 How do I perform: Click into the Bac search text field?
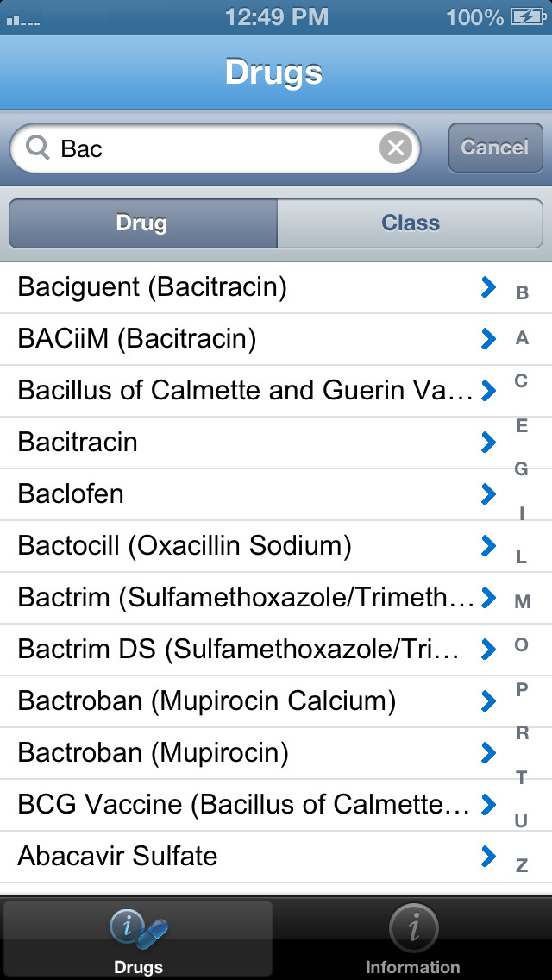click(x=216, y=148)
